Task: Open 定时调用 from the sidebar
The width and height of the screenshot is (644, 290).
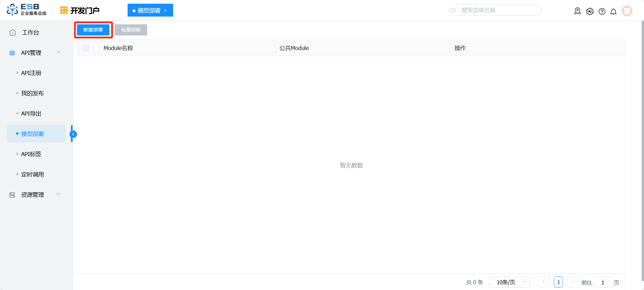Action: [32, 174]
